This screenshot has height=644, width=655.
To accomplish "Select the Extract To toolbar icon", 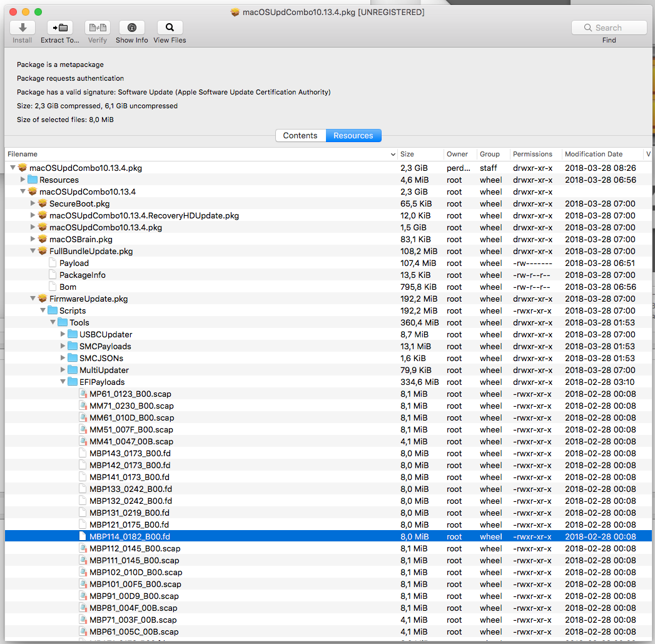I will click(x=59, y=28).
